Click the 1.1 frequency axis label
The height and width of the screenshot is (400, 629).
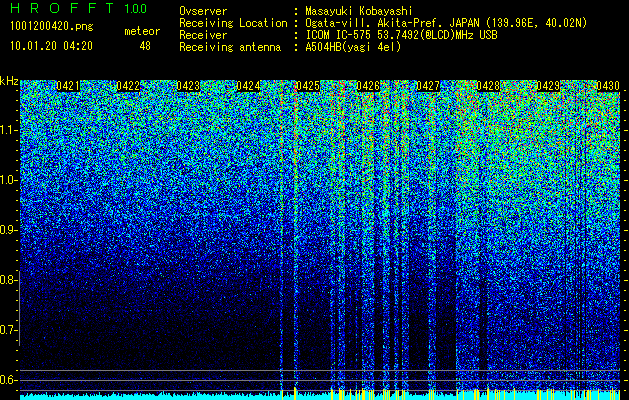tap(7, 130)
